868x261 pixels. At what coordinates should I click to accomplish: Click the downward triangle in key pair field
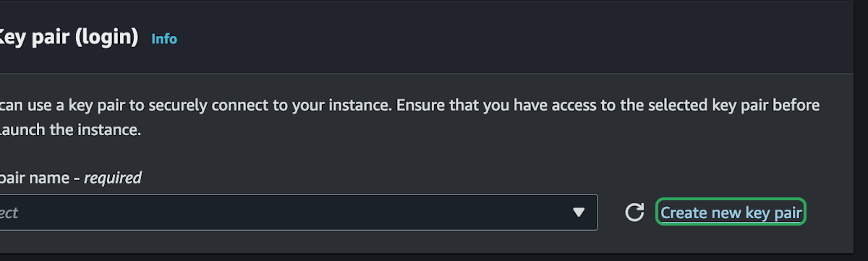pos(579,213)
